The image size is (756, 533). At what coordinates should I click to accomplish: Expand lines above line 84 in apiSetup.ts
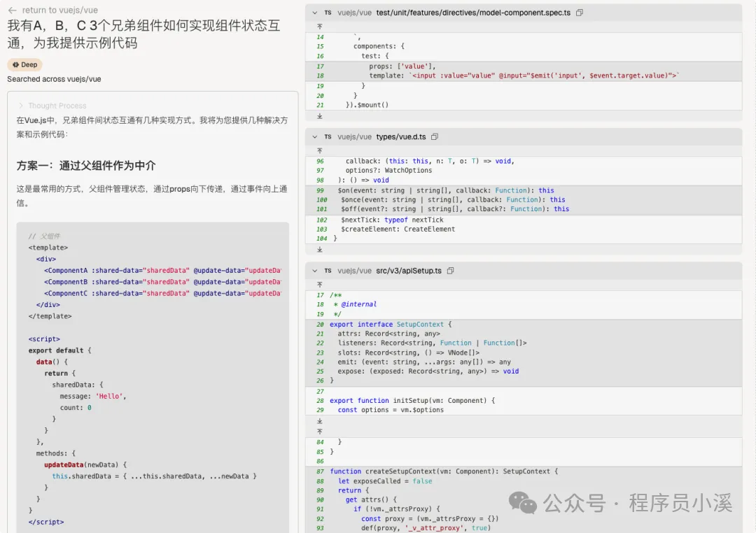320,432
